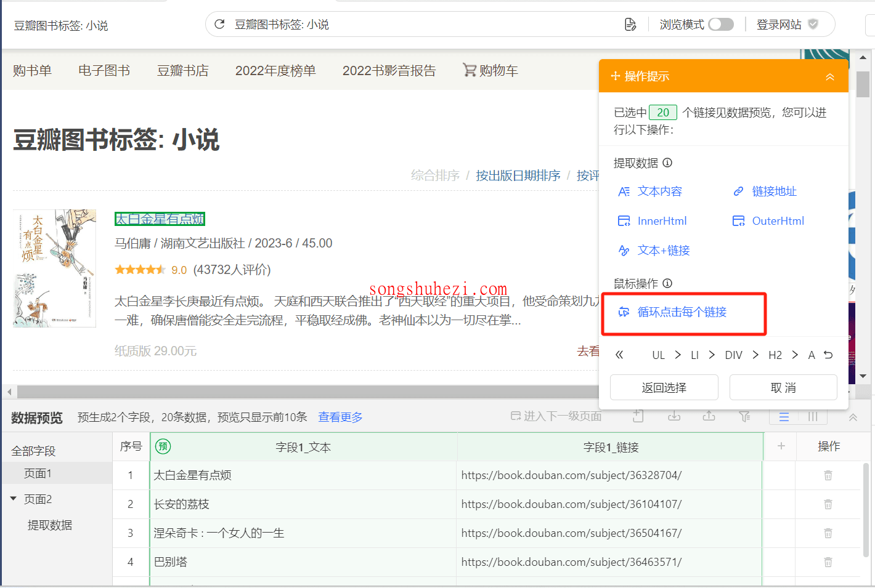Image resolution: width=875 pixels, height=588 pixels.
Task: Click the page reload icon in address bar
Action: (219, 25)
